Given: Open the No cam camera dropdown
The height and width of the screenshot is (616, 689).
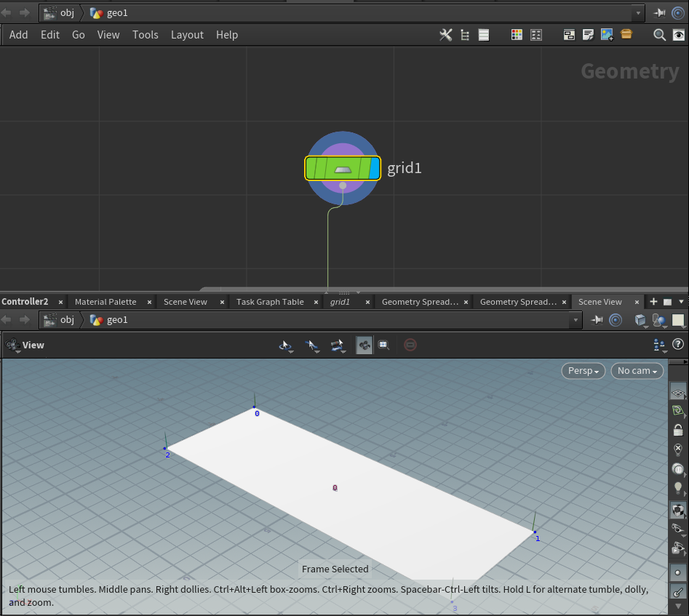Looking at the screenshot, I should [637, 371].
